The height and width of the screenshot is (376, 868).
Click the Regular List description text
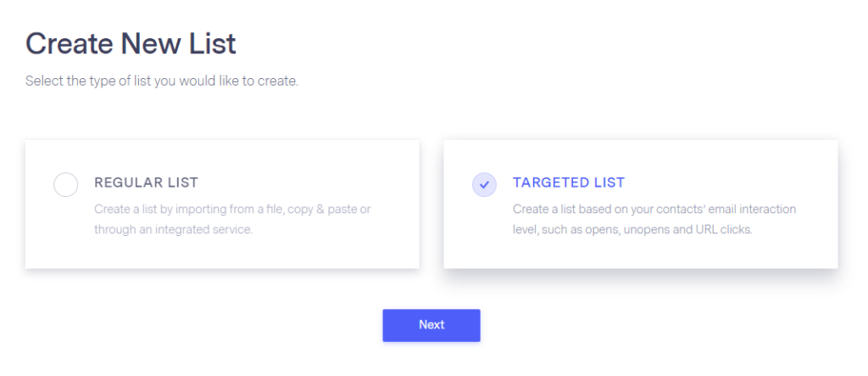point(231,219)
